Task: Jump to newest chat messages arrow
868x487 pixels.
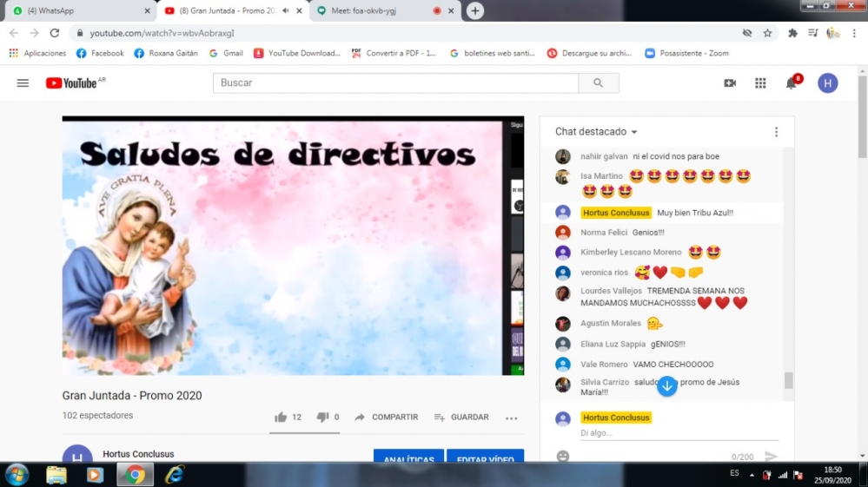Action: click(667, 385)
